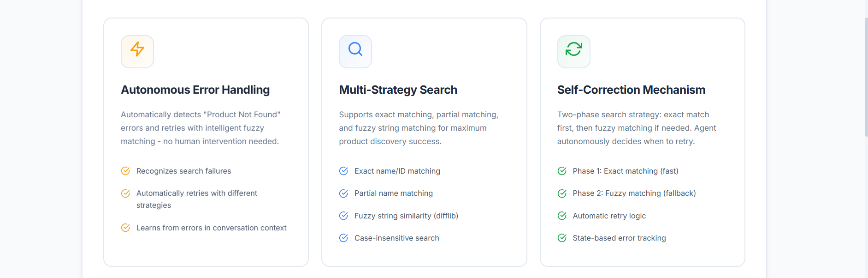Click check icon beside Exact name/ID matching
Viewport: 868px width, 278px height.
click(x=343, y=171)
